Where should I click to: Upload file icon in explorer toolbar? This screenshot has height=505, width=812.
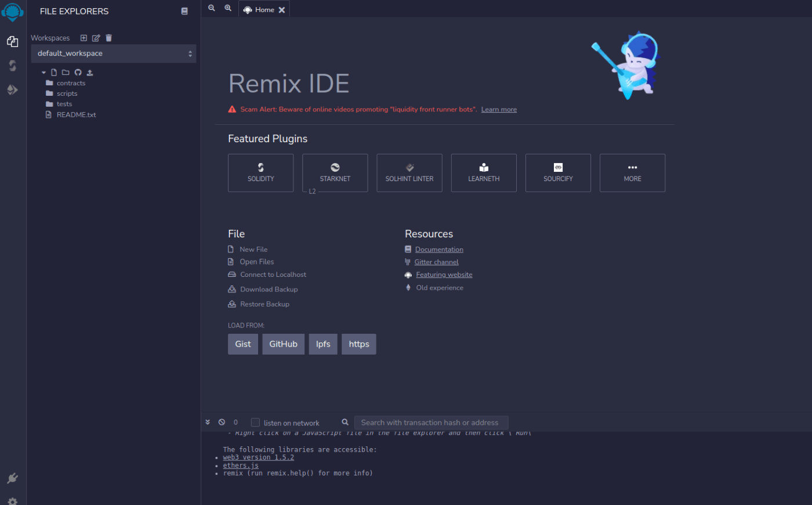(90, 73)
